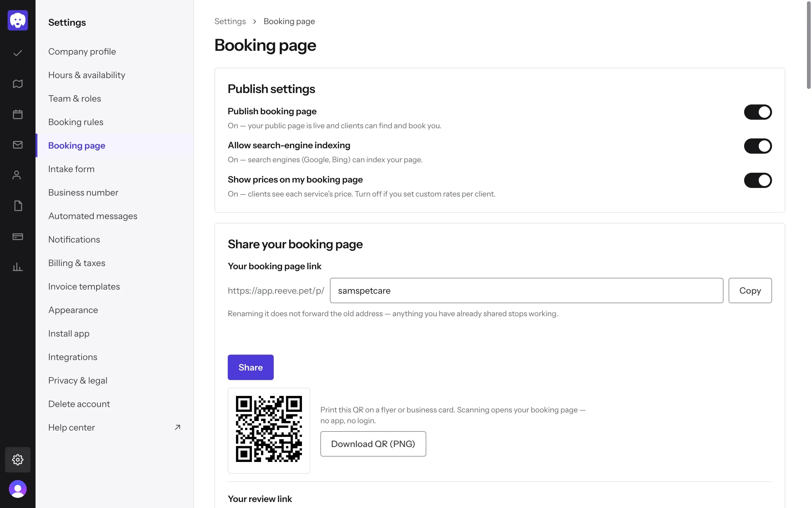Click the settings gear icon in the rail
Viewport: 812px width, 508px height.
(x=17, y=459)
